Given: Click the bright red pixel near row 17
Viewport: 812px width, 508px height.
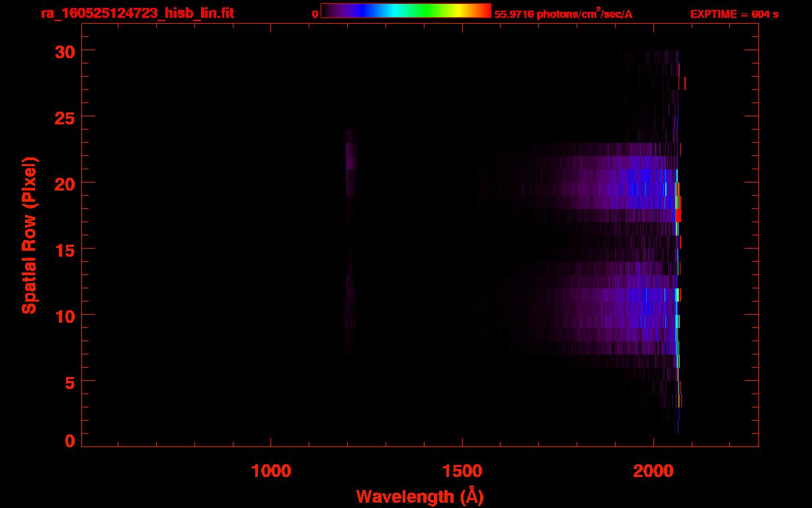Looking at the screenshot, I should pyautogui.click(x=678, y=216).
